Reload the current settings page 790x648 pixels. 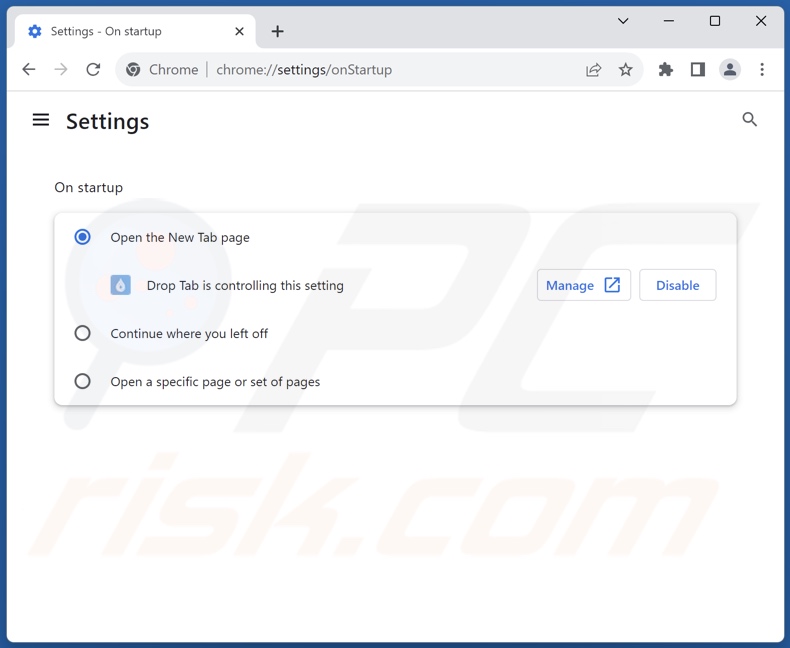(x=93, y=70)
